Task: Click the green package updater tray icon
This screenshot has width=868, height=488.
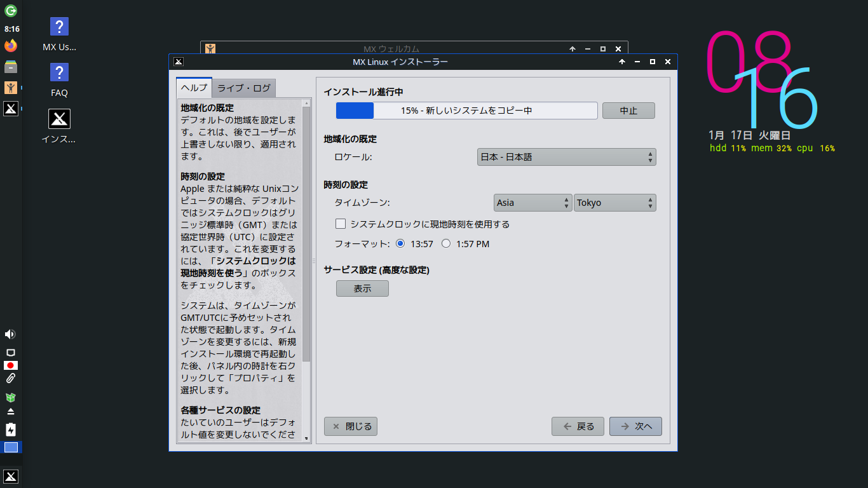Action: click(10, 397)
